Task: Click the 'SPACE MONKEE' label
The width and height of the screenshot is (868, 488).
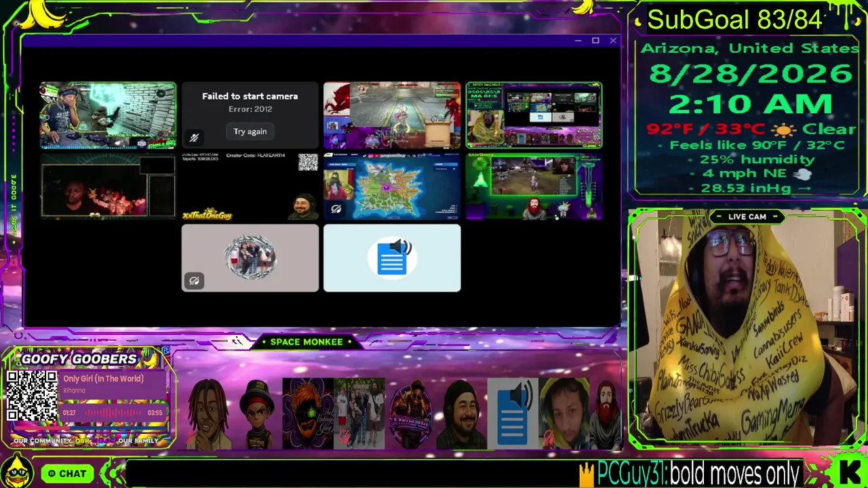Action: (x=307, y=342)
